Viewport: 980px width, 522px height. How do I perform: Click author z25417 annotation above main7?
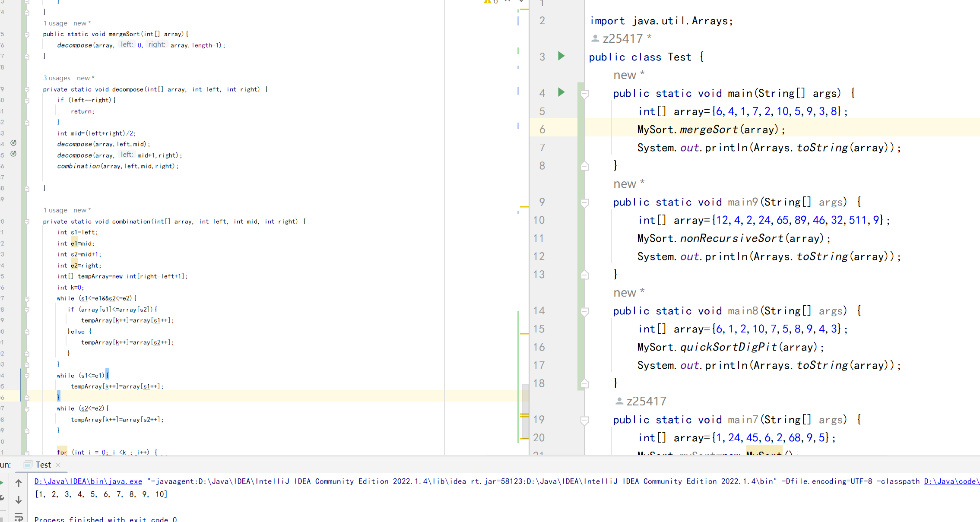pos(646,402)
